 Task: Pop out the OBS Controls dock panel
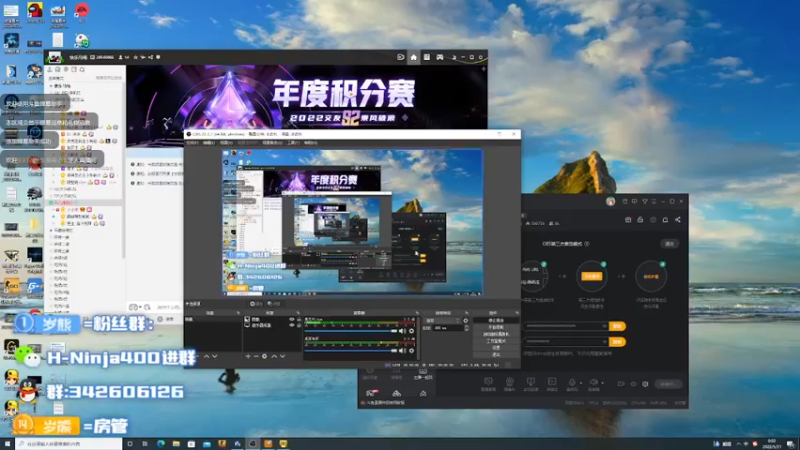[517, 313]
